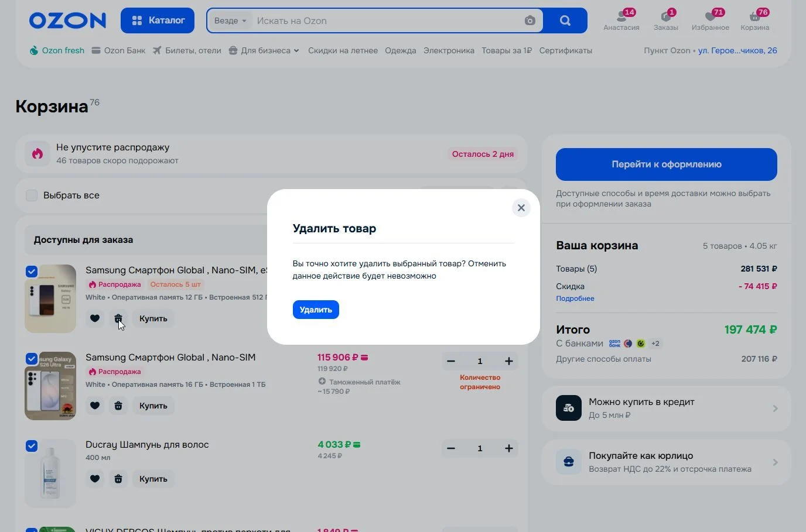Open the Каталог button
This screenshot has width=806, height=532.
pos(158,20)
